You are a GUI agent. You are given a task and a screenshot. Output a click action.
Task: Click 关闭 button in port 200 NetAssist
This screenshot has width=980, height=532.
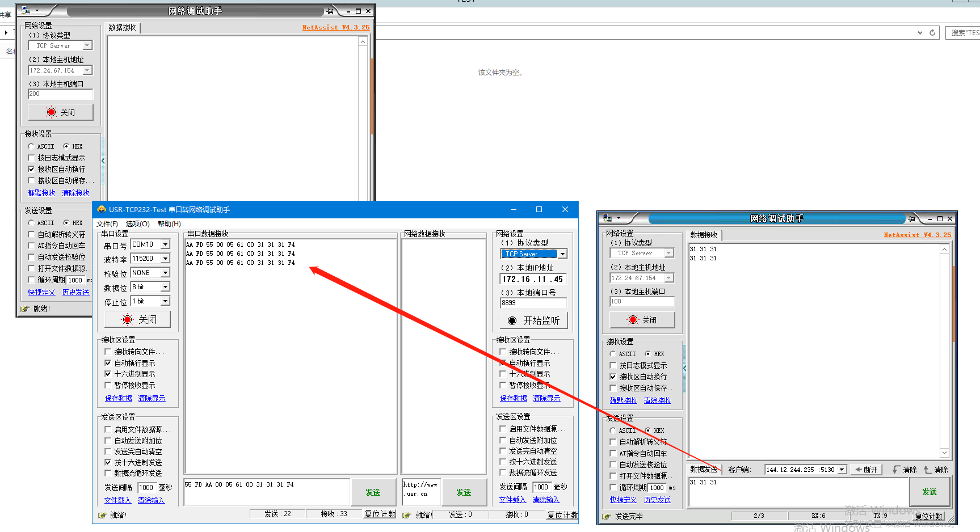pos(61,112)
